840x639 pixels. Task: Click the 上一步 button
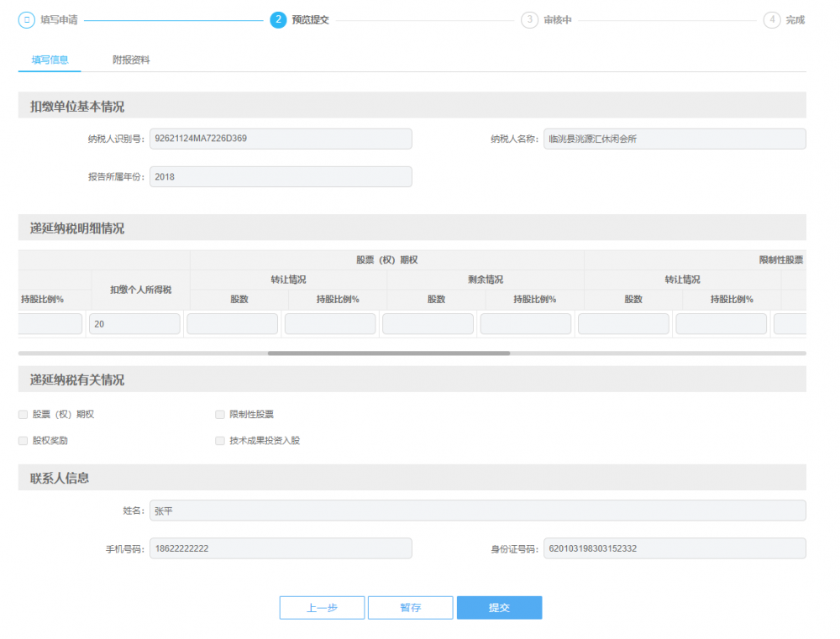click(x=322, y=608)
